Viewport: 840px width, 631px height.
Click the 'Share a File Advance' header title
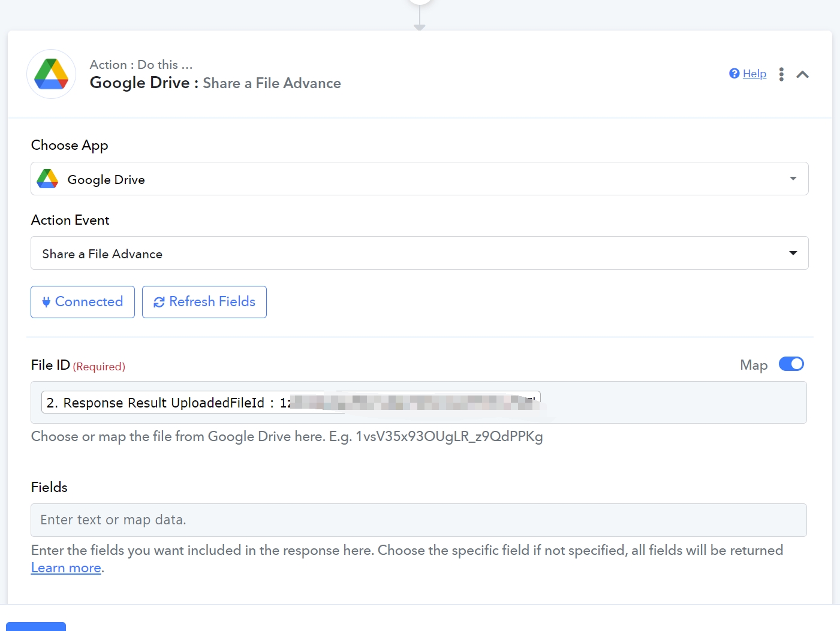point(272,83)
